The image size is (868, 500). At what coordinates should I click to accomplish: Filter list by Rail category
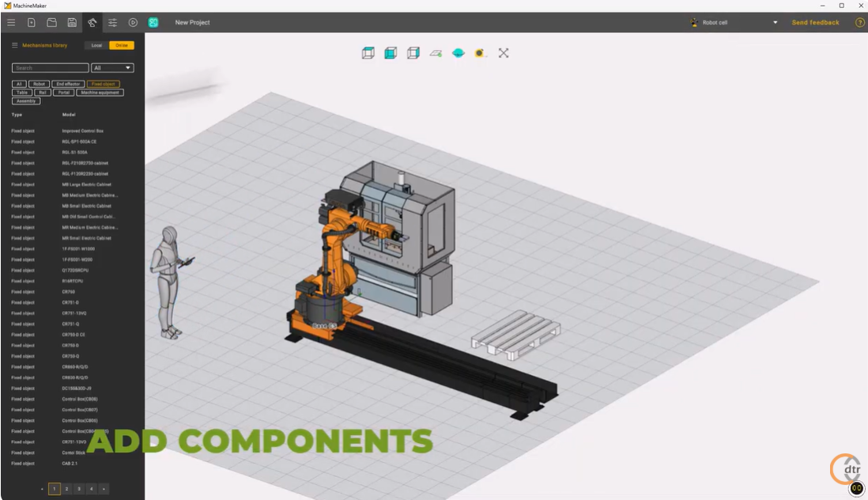pyautogui.click(x=43, y=93)
